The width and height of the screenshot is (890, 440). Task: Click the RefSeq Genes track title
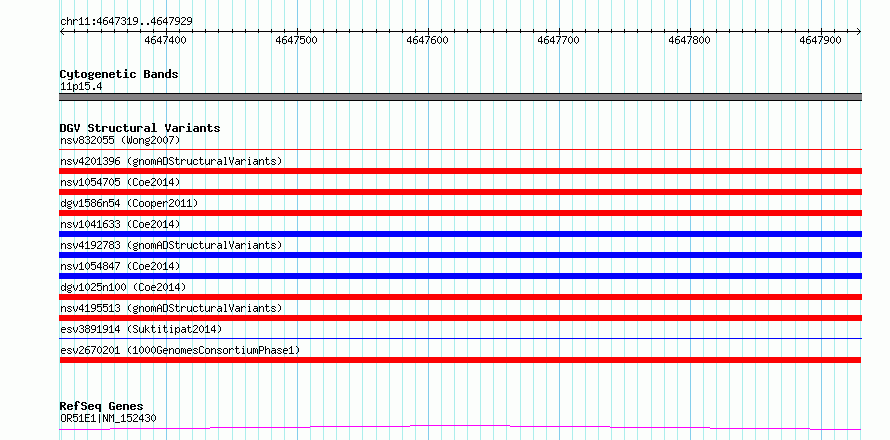coord(102,407)
